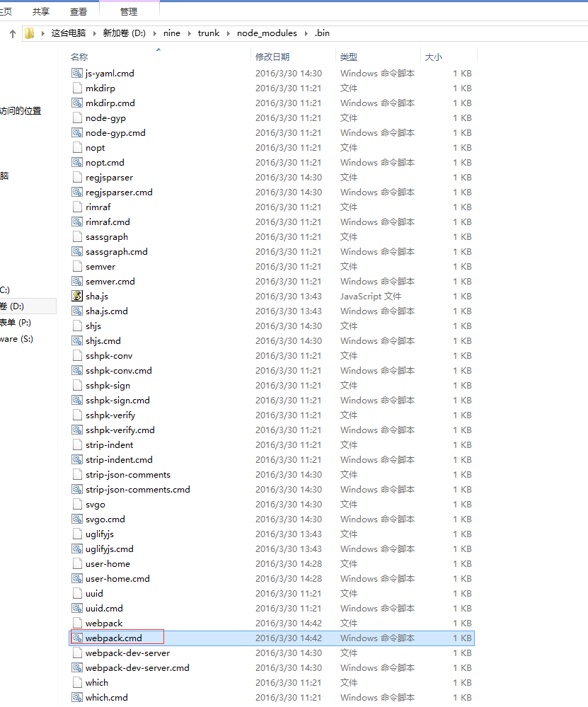Select the webpack file row
Image resolution: width=588 pixels, height=707 pixels.
coord(272,623)
